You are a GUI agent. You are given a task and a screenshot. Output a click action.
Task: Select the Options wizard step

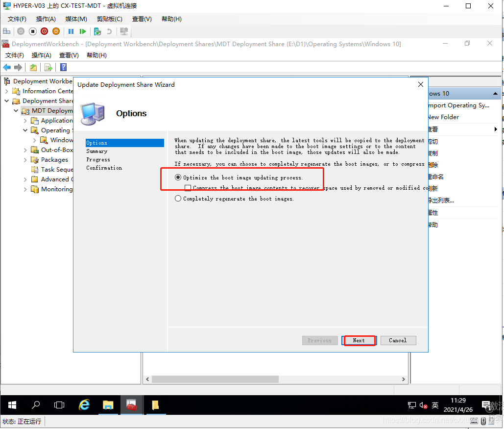(125, 143)
